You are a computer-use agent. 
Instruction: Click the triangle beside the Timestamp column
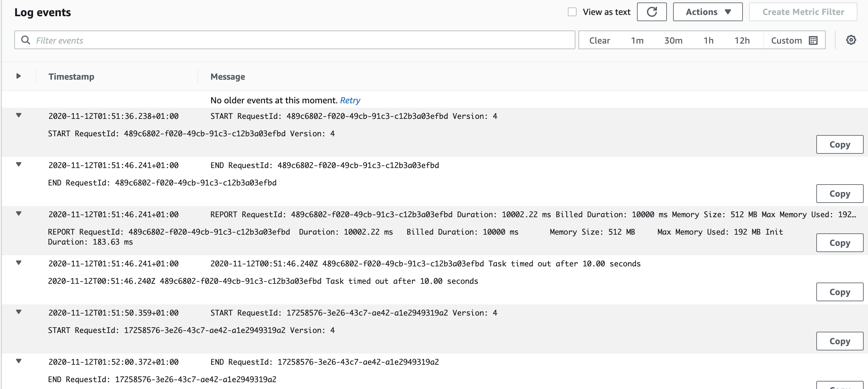19,76
